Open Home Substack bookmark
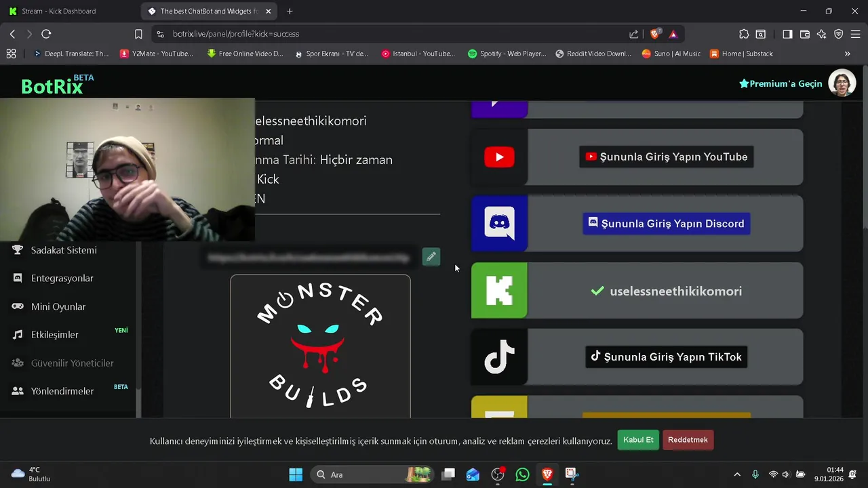The height and width of the screenshot is (488, 868). [741, 54]
